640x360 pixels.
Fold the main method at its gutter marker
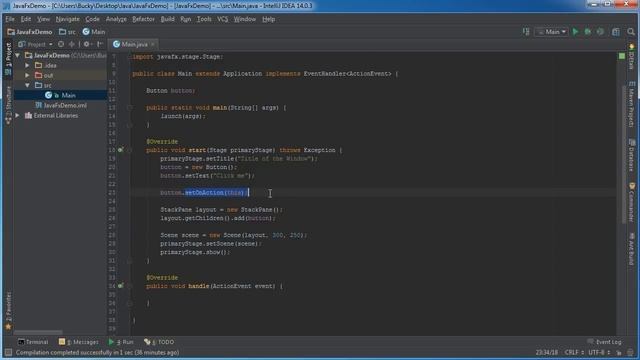click(x=129, y=108)
